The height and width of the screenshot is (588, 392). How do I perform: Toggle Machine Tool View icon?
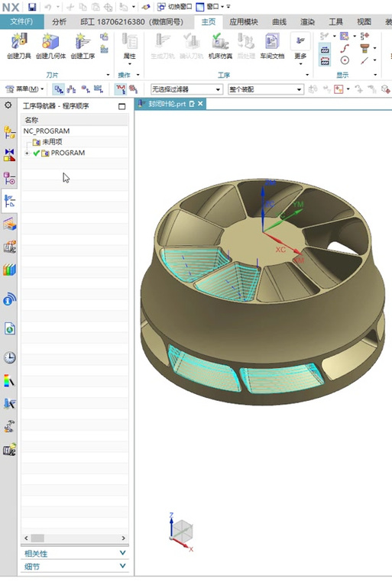[71, 89]
